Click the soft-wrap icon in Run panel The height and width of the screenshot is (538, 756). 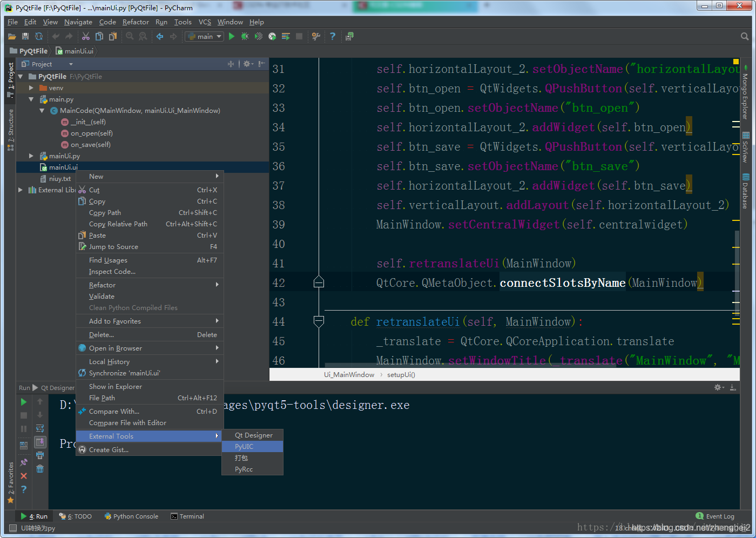40,428
